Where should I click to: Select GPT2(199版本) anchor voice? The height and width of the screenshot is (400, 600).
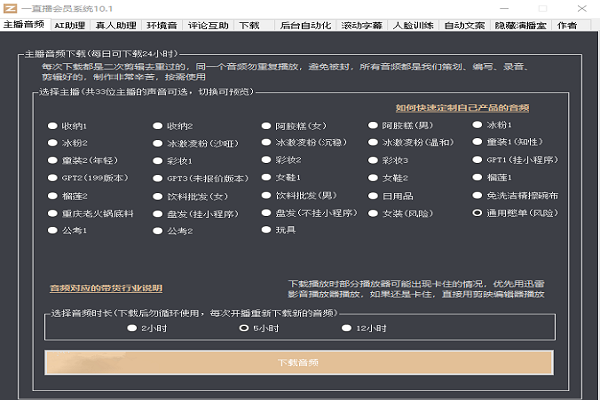click(x=52, y=178)
